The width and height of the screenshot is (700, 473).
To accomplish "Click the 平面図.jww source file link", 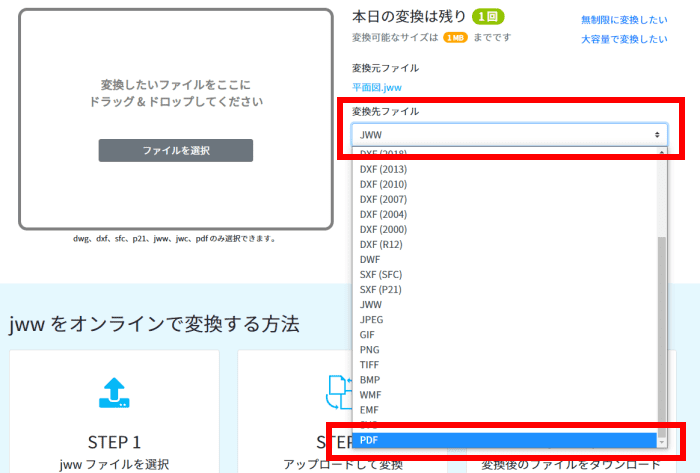I will pyautogui.click(x=377, y=87).
